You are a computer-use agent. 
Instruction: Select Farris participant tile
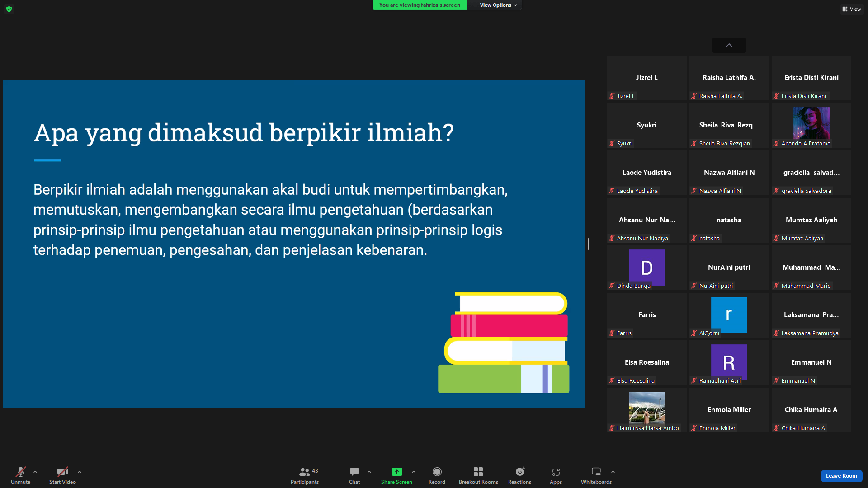coord(647,315)
